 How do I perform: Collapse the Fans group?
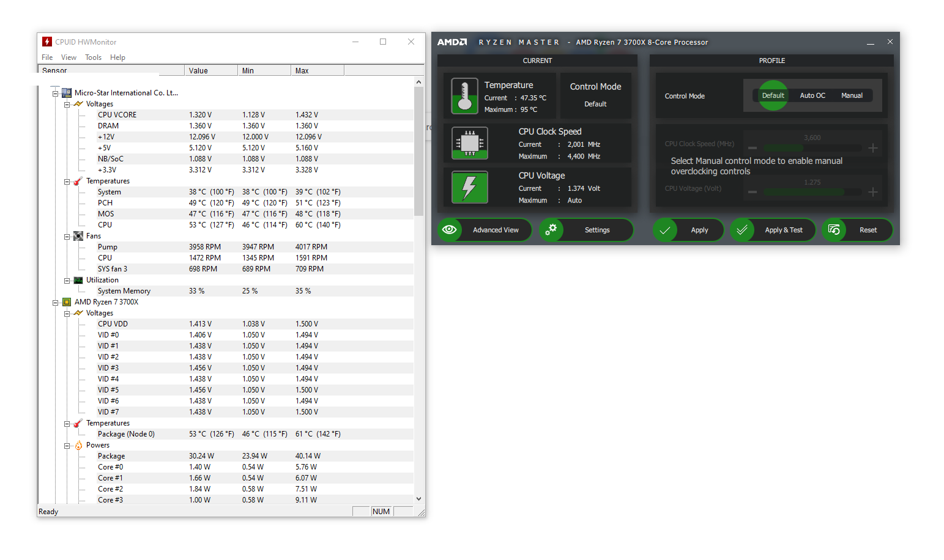(x=67, y=237)
